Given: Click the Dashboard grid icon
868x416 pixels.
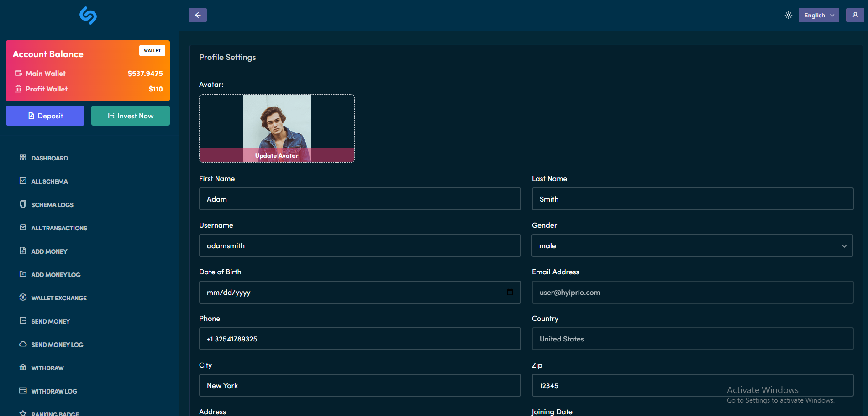Looking at the screenshot, I should point(23,158).
